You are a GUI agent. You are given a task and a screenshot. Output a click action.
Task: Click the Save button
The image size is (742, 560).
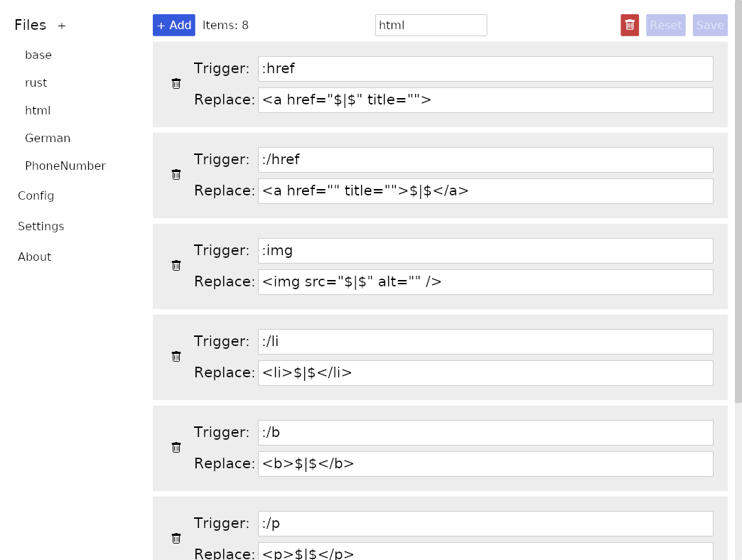[x=710, y=25]
